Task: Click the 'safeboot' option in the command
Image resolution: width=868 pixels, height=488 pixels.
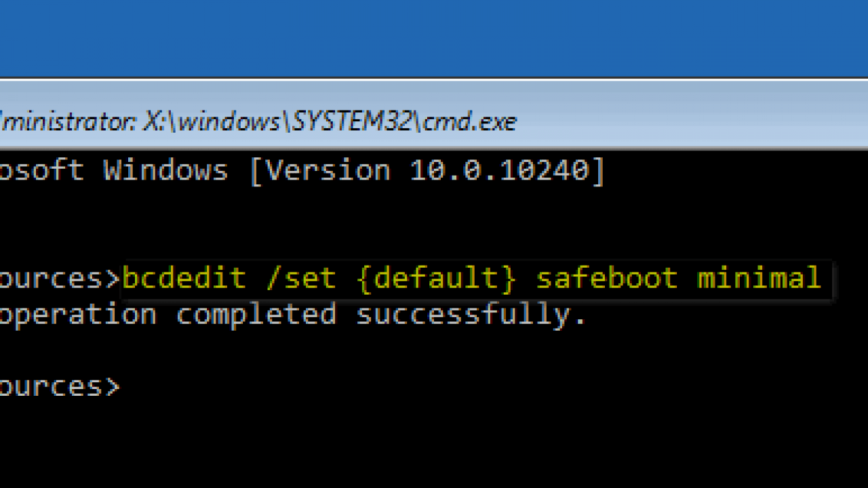Action: [x=607, y=279]
